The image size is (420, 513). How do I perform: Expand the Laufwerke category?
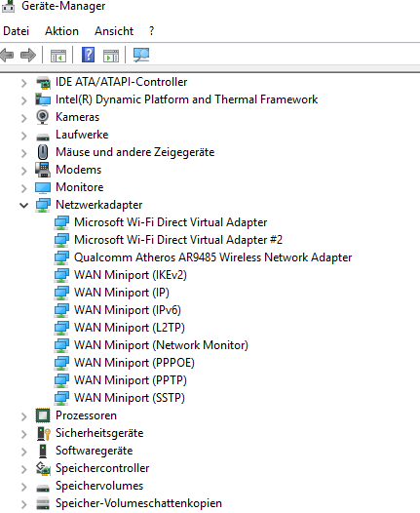pos(23,136)
